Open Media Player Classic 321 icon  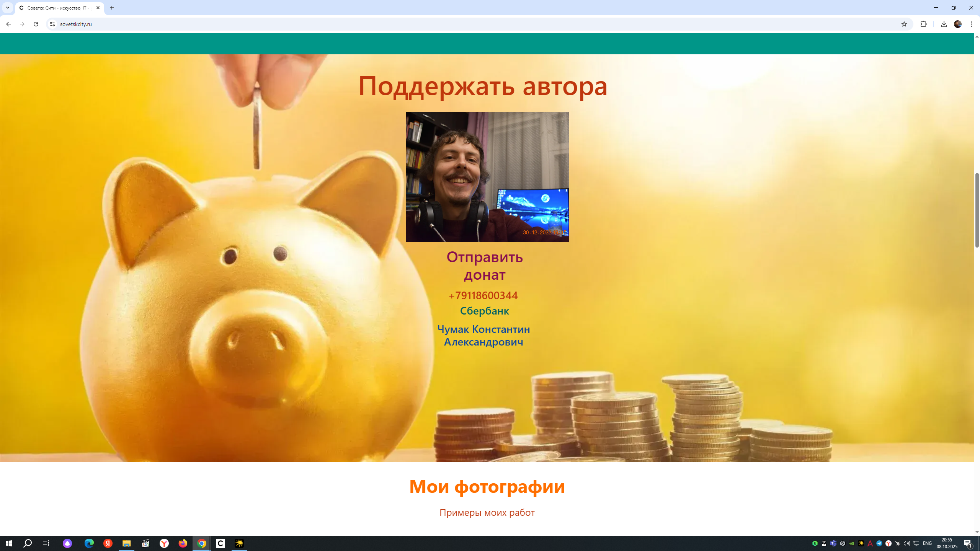[145, 543]
